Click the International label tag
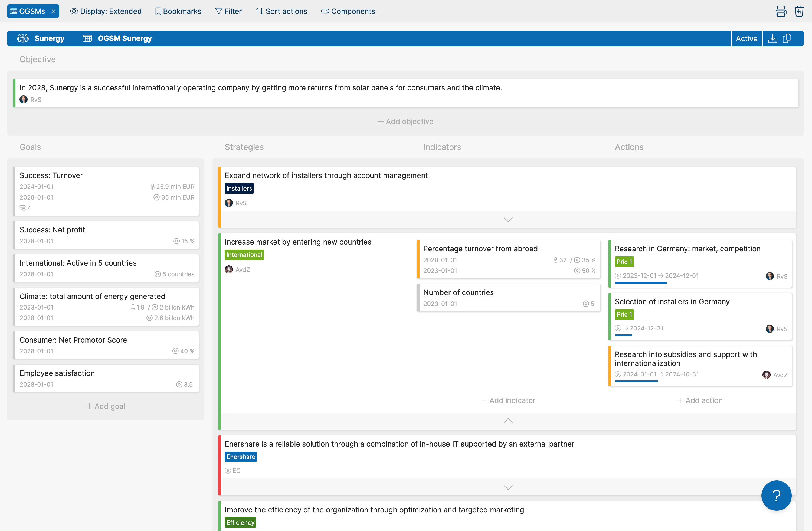 244,255
